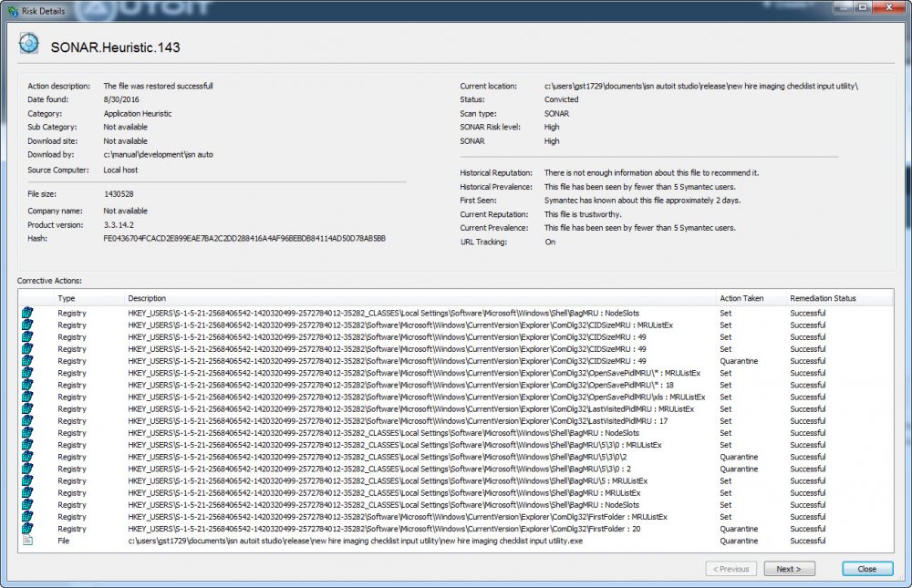The image size is (912, 588).
Task: Click the Risk Details title bar icon
Action: click(13, 10)
